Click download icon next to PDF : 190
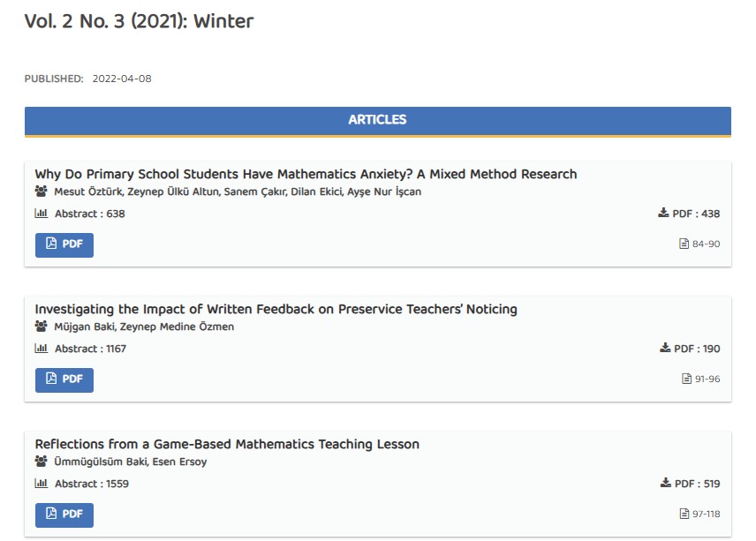The width and height of the screenshot is (756, 541). click(665, 349)
